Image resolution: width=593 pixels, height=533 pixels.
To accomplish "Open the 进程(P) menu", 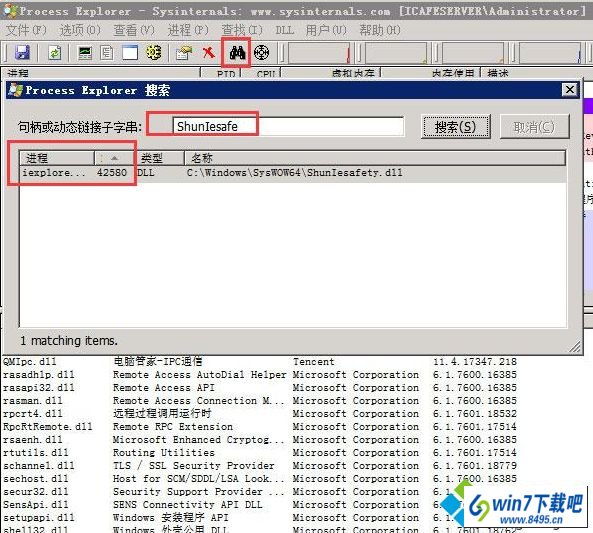I will click(x=188, y=30).
